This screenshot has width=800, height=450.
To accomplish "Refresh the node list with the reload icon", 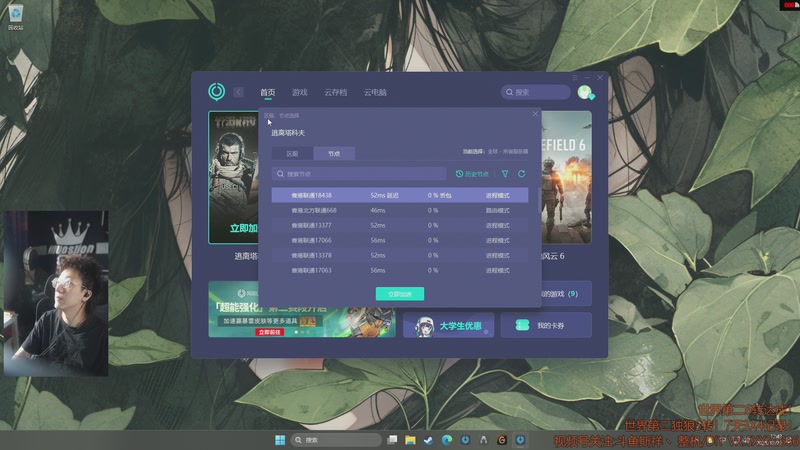I will point(521,174).
